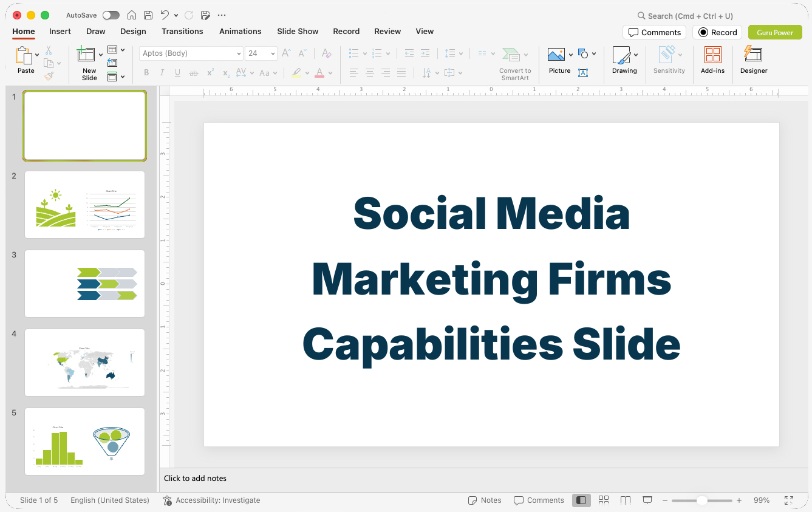
Task: Click the Increase Font Size icon
Action: [x=287, y=53]
